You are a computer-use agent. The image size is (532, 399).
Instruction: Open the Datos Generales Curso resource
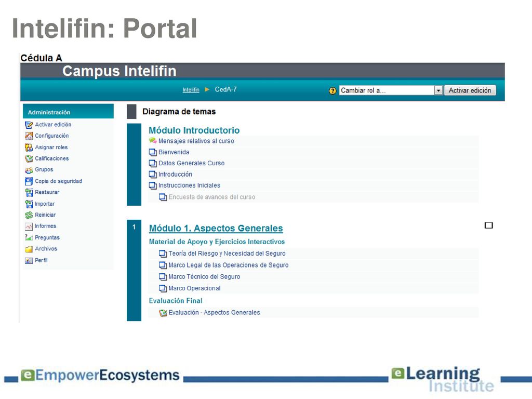(x=191, y=163)
